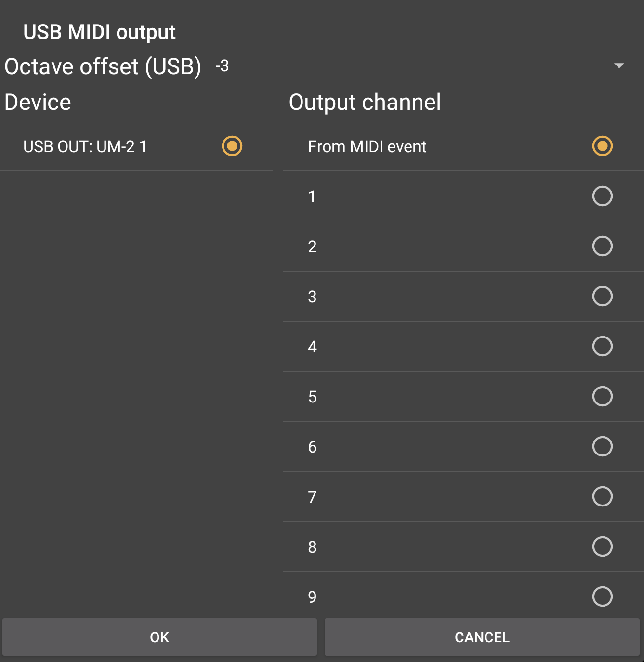Screen dimensions: 644x662
Task: Confirm settings with OK
Action: (159, 637)
